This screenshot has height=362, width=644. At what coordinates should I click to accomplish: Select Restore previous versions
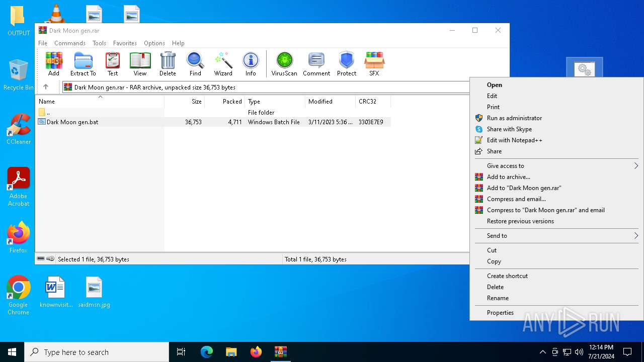(x=556, y=221)
